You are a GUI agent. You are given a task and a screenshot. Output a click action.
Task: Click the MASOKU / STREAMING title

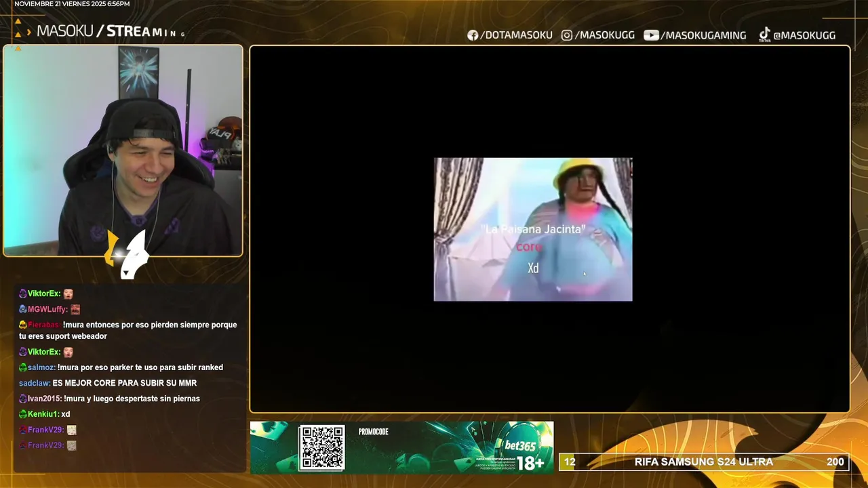point(111,31)
